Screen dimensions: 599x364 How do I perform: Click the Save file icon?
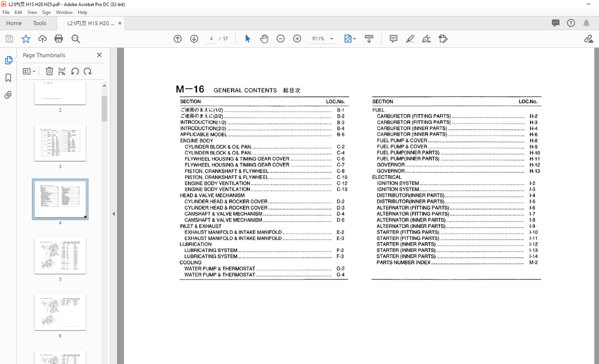9,39
